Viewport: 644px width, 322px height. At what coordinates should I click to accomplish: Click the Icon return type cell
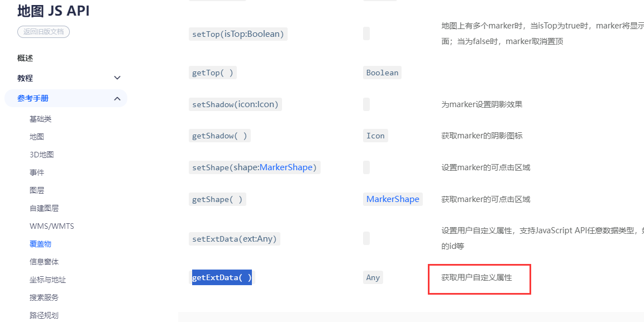click(375, 136)
